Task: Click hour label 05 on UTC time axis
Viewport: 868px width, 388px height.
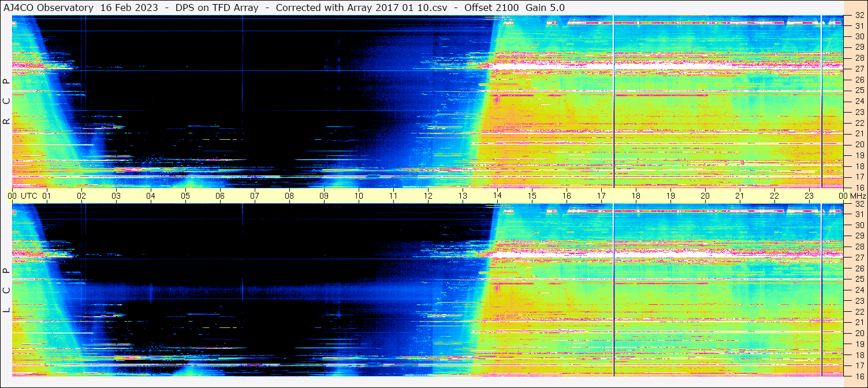Action: pyautogui.click(x=185, y=196)
